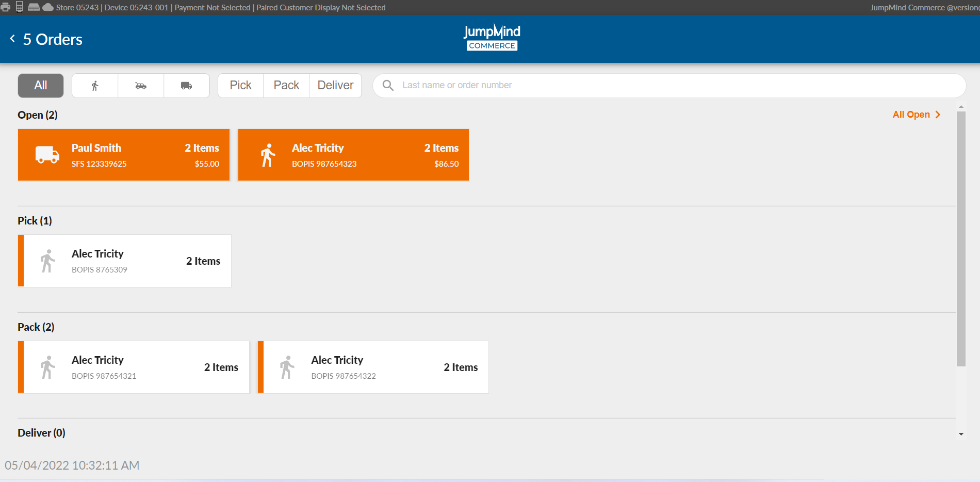The height and width of the screenshot is (482, 980).
Task: Filter orders by curbside car icon
Action: (141, 86)
